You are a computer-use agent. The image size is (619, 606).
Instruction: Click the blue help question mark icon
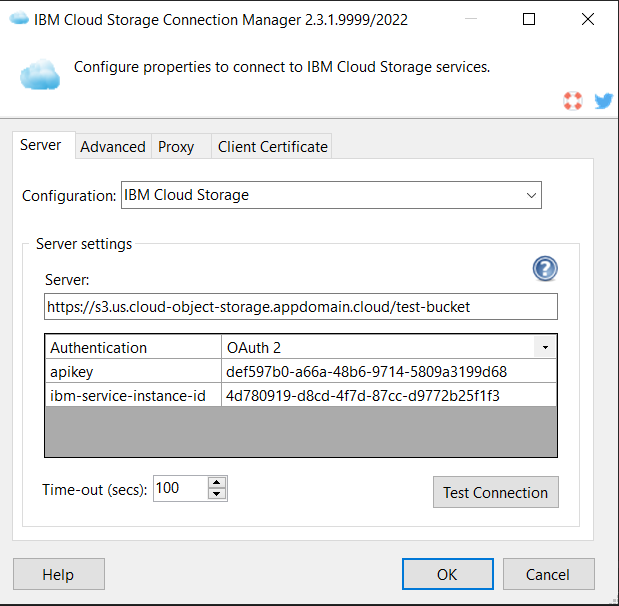[x=545, y=268]
